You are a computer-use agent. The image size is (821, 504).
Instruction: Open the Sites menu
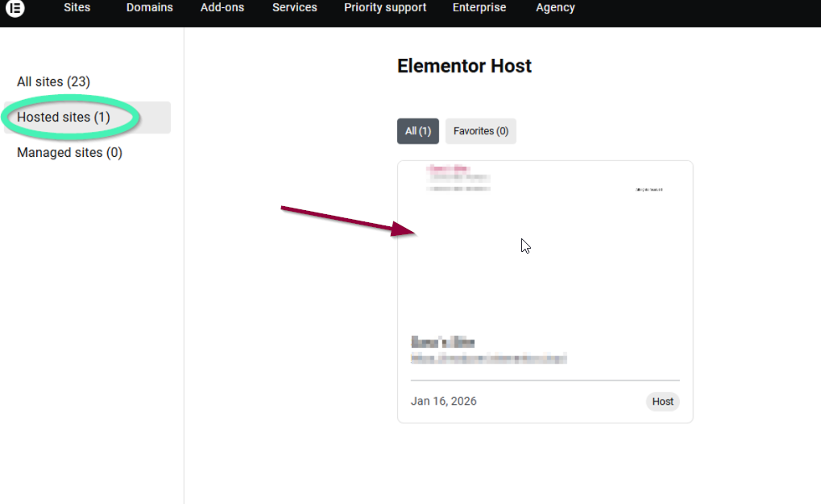(x=77, y=7)
